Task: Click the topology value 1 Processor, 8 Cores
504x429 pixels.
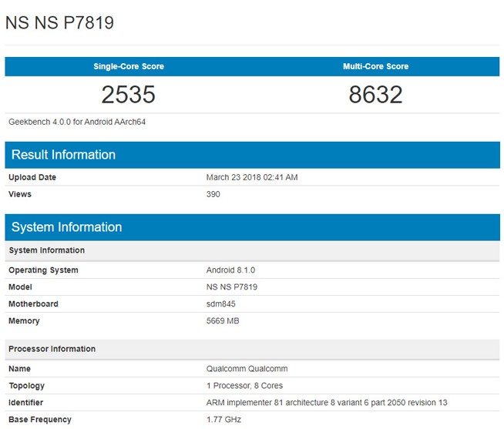Action: [246, 386]
